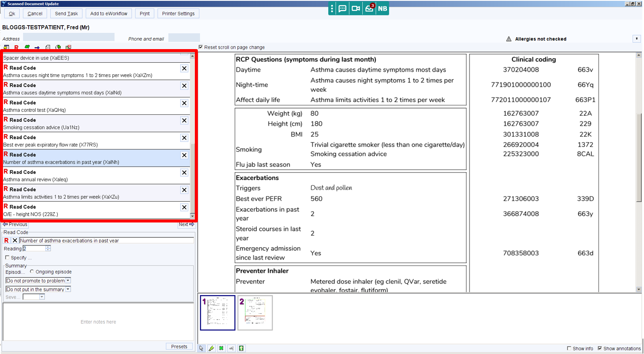
Task: Choose the green stamp annotation tool
Action: [x=241, y=348]
